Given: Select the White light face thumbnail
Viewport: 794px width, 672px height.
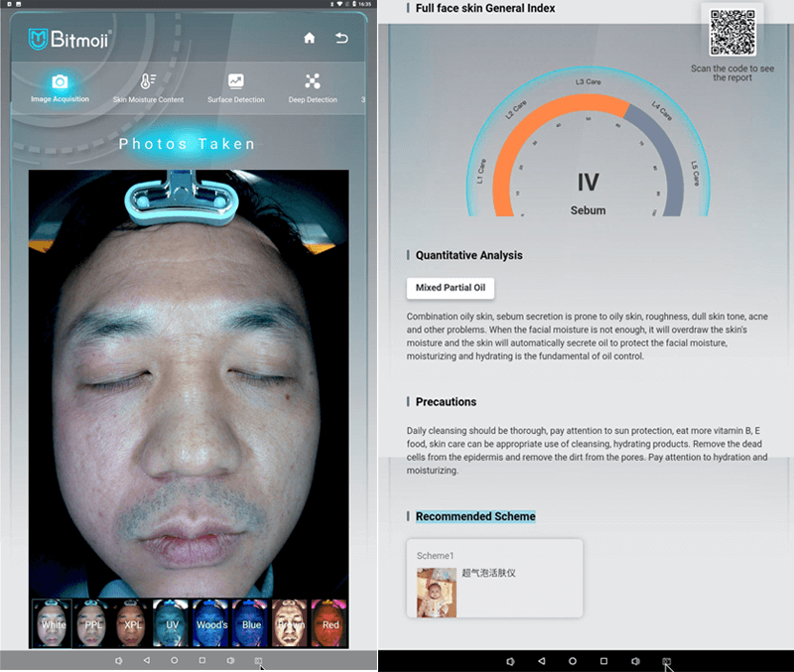Looking at the screenshot, I should [x=53, y=623].
